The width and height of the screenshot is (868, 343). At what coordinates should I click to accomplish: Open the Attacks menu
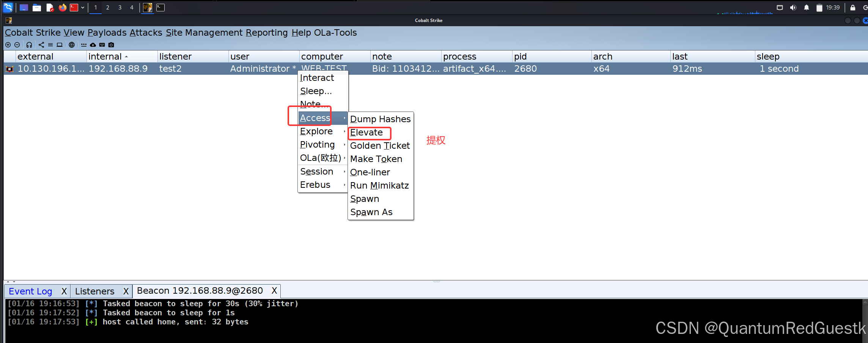(146, 33)
